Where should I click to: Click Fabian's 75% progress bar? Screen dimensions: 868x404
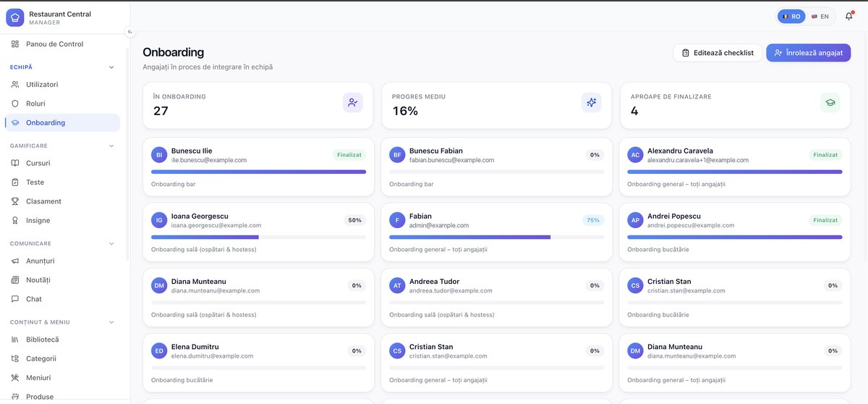496,237
